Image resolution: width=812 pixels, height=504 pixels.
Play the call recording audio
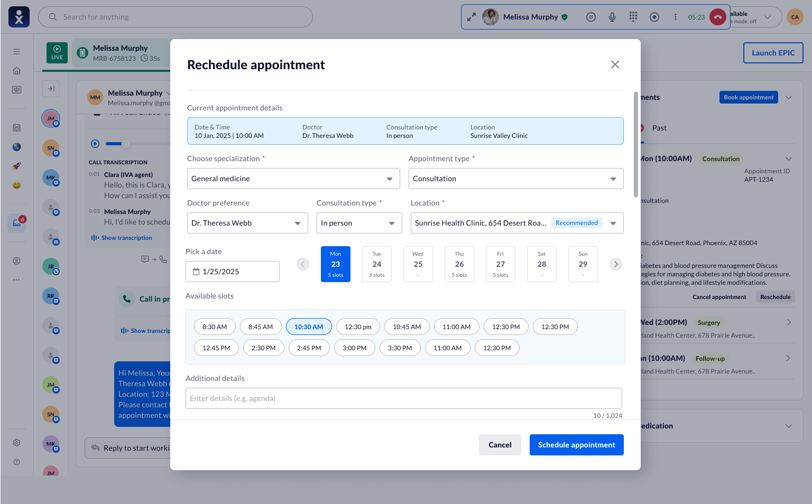pyautogui.click(x=95, y=144)
